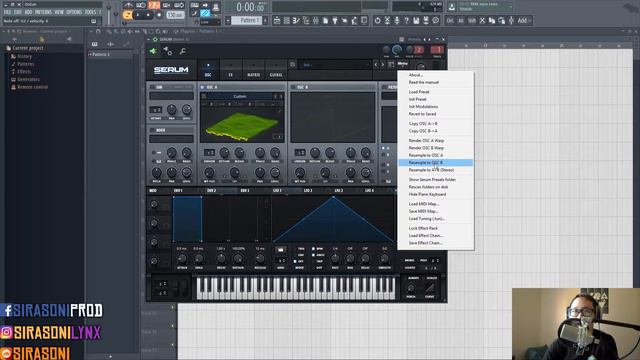Click the Serum Menu button
Screen dimensions: 640x360
pos(402,64)
